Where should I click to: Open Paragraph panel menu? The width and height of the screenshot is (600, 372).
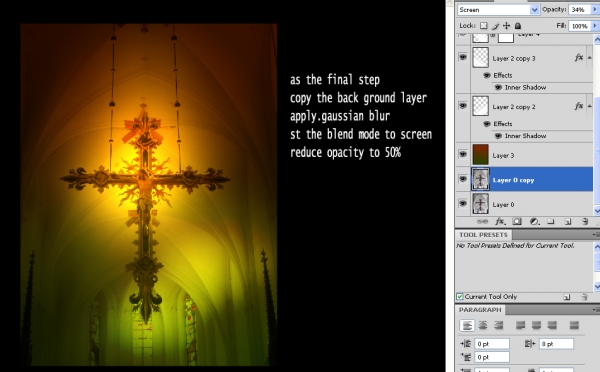coord(595,310)
